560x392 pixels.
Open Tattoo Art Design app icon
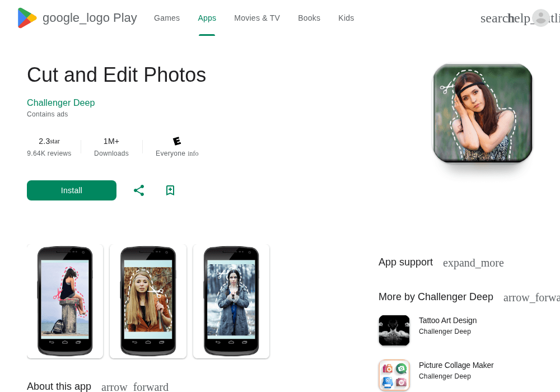[x=394, y=330]
